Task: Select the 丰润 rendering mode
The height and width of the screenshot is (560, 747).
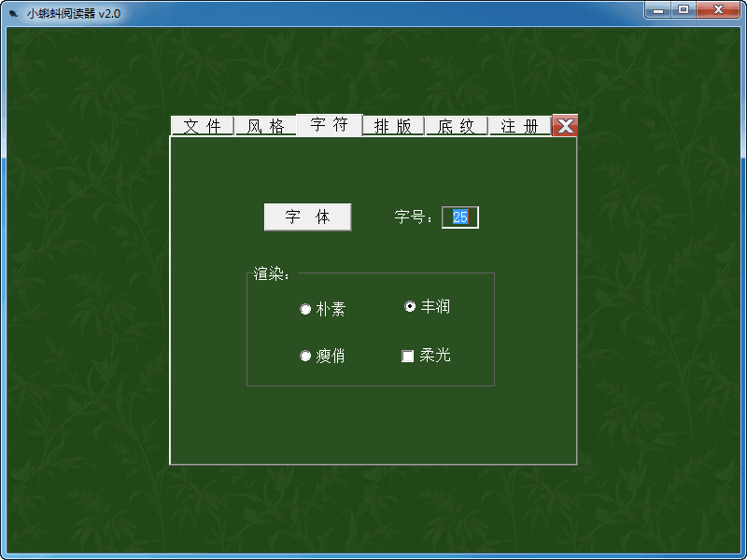Action: coord(408,304)
